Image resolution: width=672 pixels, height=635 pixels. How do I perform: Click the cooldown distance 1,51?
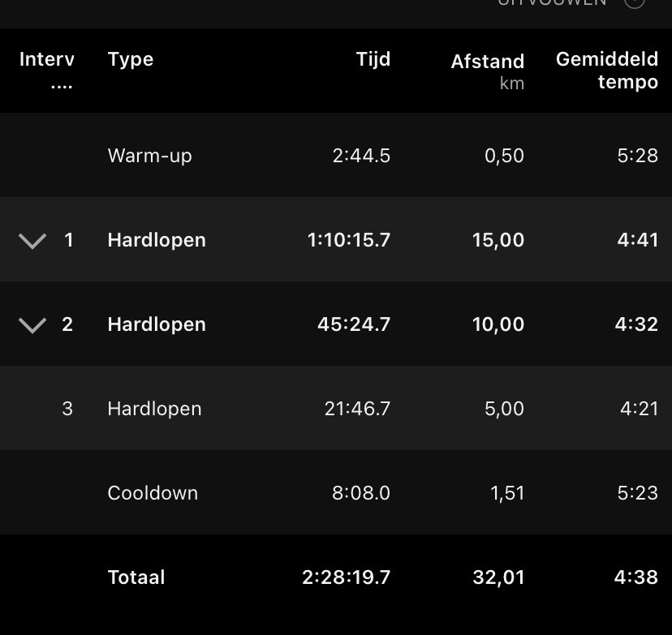click(507, 493)
